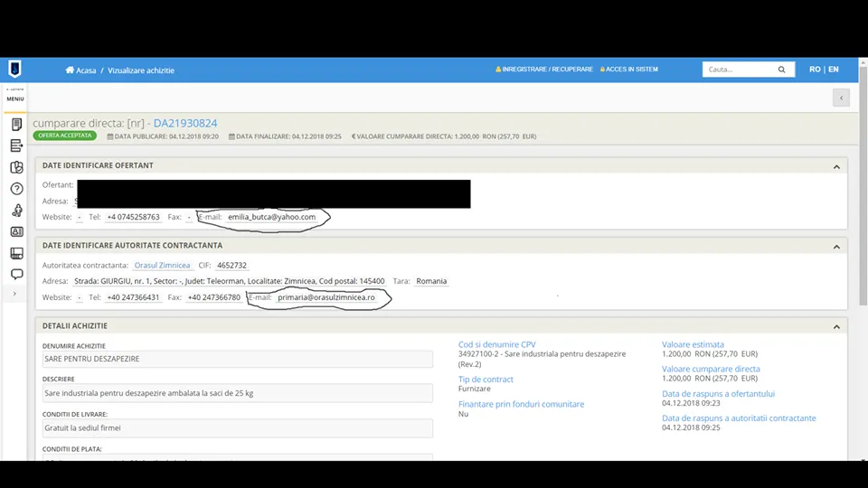Click the Vizualizare achizitie breadcrumb
Image resolution: width=868 pixels, height=488 pixels.
click(141, 70)
